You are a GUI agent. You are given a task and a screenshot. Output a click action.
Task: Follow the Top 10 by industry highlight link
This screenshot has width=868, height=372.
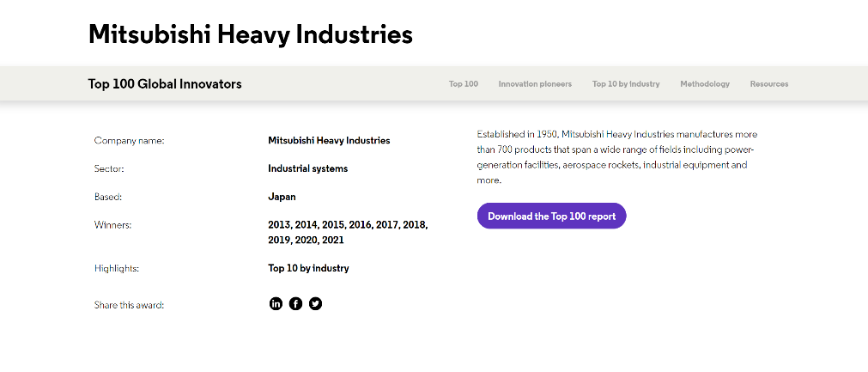(308, 268)
